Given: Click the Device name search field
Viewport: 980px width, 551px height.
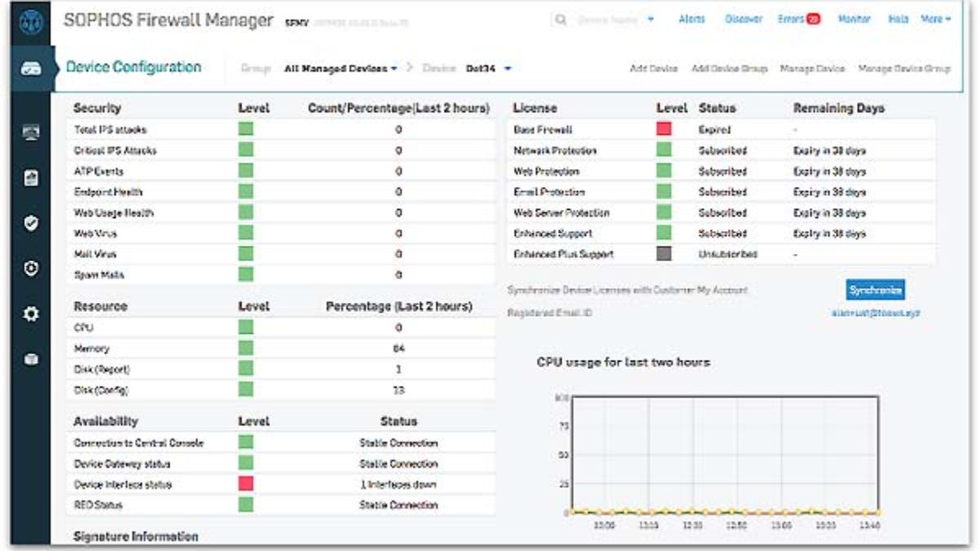Looking at the screenshot, I should pyautogui.click(x=608, y=20).
